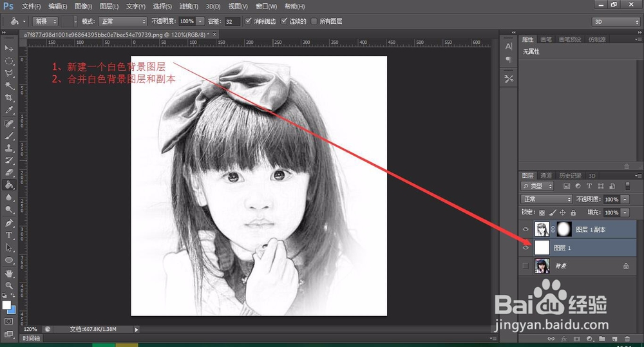Select the Magic Wand tool

tap(8, 86)
